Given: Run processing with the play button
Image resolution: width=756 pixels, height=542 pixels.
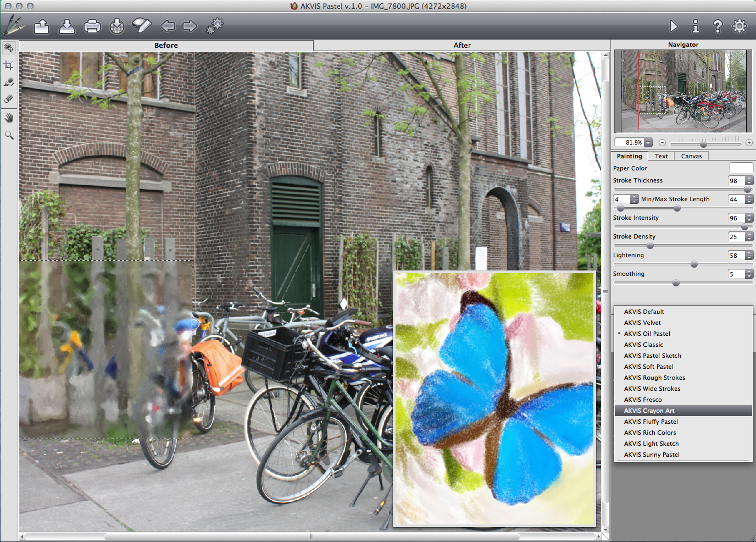Looking at the screenshot, I should point(674,26).
